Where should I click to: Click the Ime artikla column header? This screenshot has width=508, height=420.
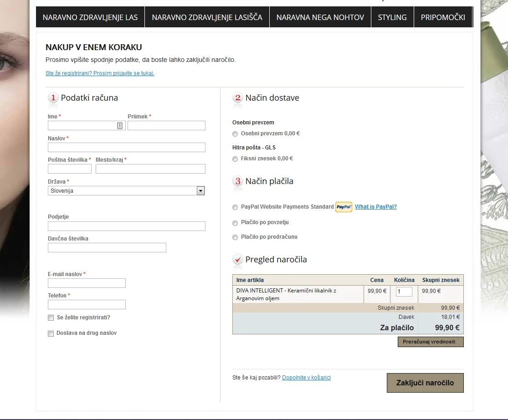coord(250,280)
